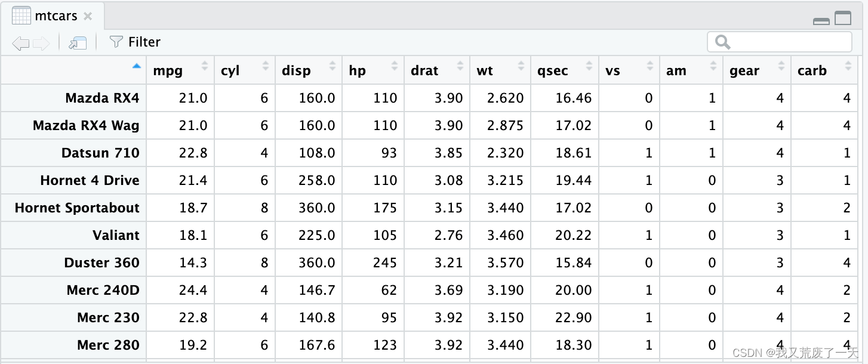The image size is (868, 364).
Task: Sort by the qsec column header
Action: pyautogui.click(x=565, y=70)
